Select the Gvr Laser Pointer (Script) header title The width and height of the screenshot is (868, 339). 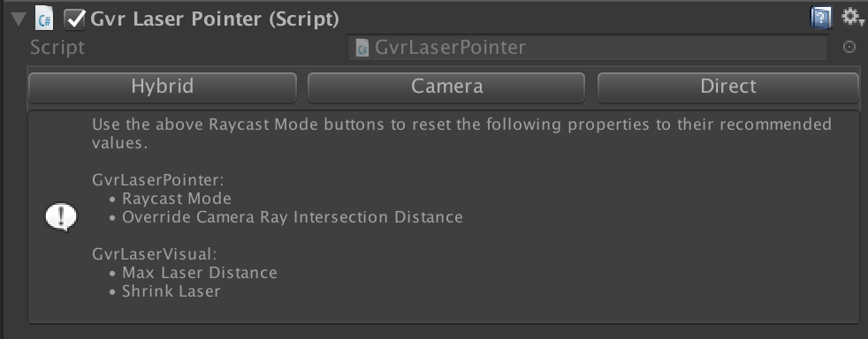click(x=214, y=19)
